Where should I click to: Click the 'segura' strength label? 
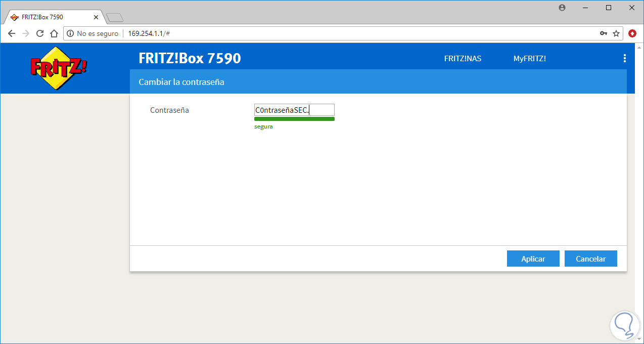pos(263,126)
